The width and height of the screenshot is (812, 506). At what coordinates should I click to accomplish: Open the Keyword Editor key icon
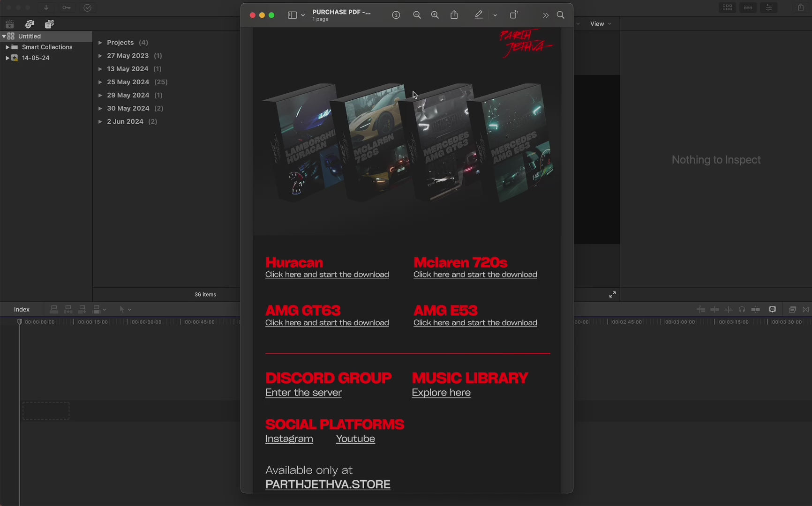(67, 7)
